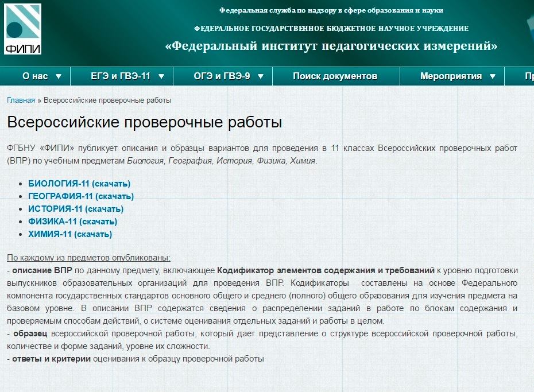This screenshot has width=534, height=392.
Task: Go to Главная via the breadcrumb
Action: click(x=21, y=100)
